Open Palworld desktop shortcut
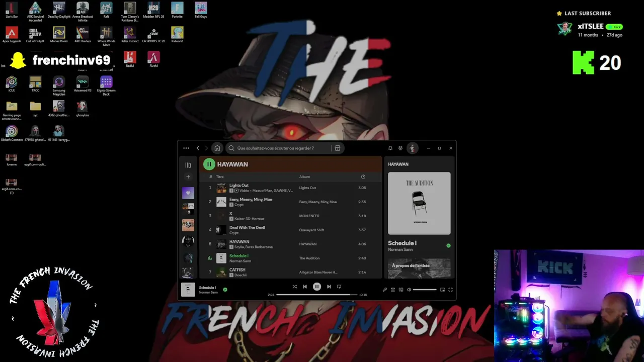This screenshot has height=362, width=644. coord(177,35)
